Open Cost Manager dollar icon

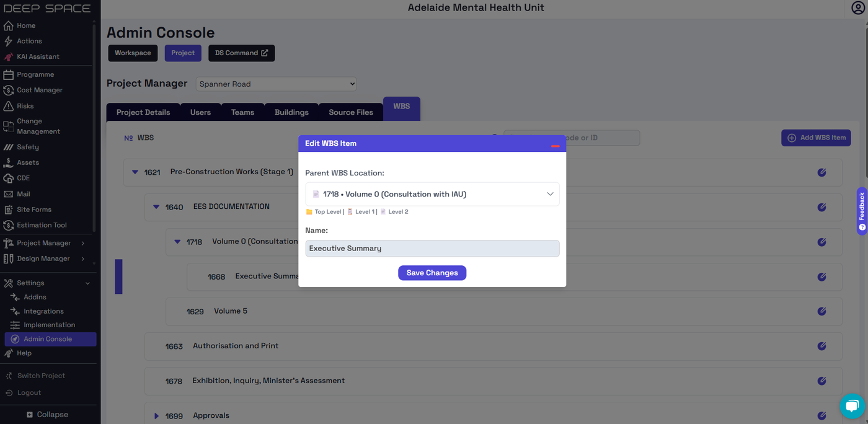(x=9, y=90)
